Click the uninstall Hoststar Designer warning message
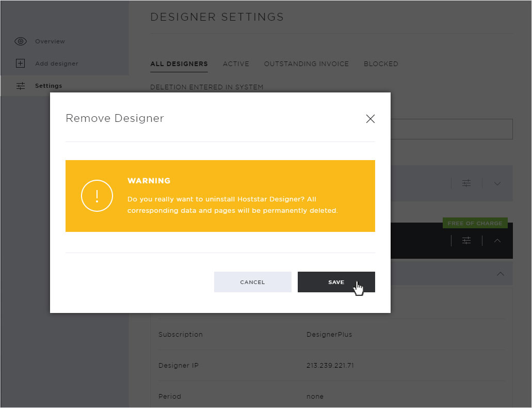Viewport: 532px width, 408px height. (233, 205)
